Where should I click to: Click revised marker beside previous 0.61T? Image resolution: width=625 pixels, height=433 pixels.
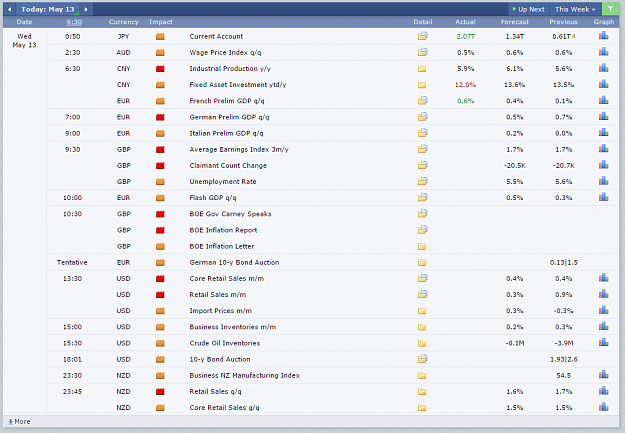(x=574, y=36)
